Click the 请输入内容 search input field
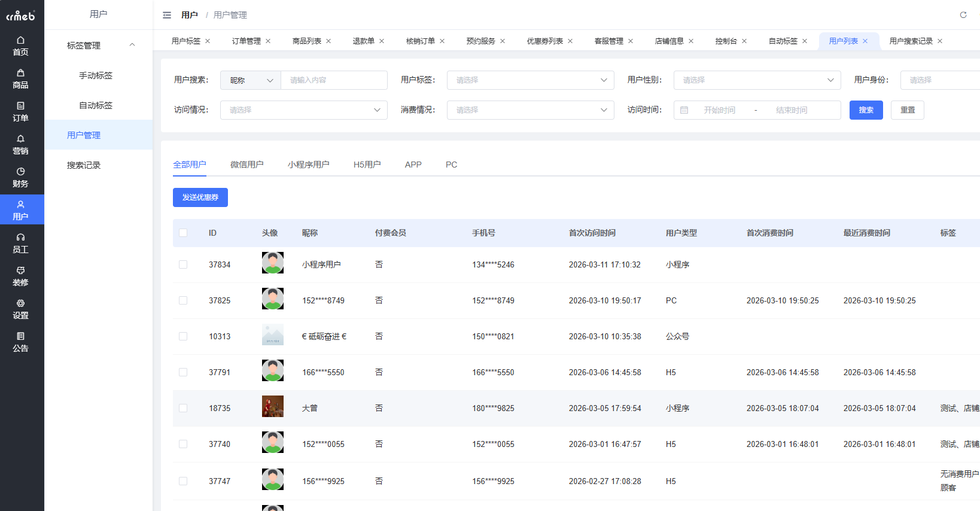 tap(333, 80)
